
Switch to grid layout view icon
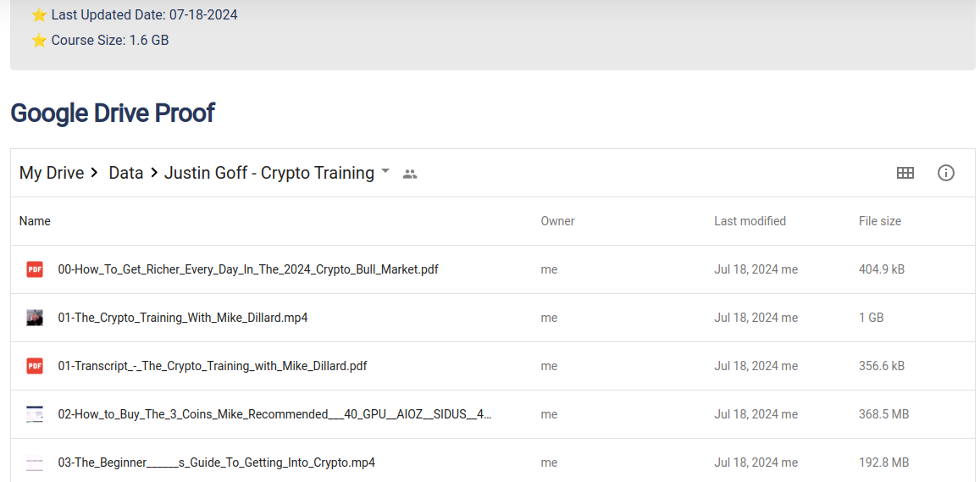click(x=905, y=173)
